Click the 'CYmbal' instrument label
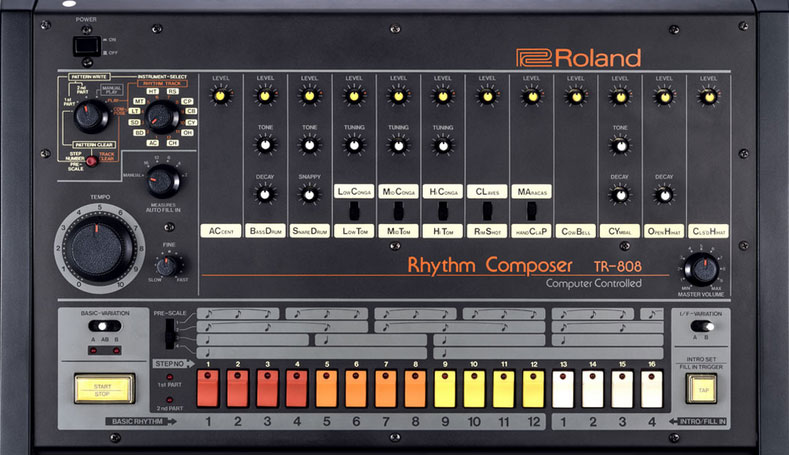The image size is (789, 455). (x=620, y=231)
